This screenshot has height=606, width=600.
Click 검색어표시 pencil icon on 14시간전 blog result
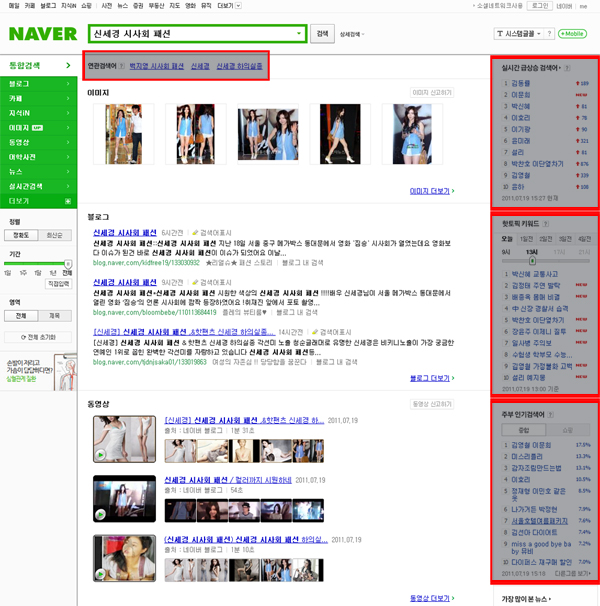point(315,332)
